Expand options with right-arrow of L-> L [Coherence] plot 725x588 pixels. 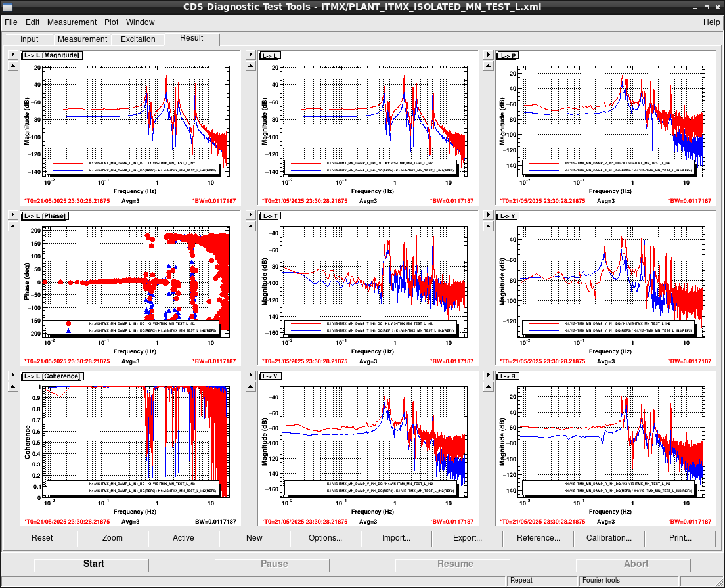[13, 375]
